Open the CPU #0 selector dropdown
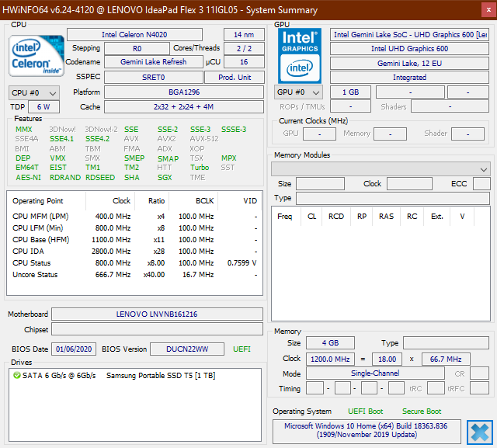497x448 pixels. coord(30,92)
